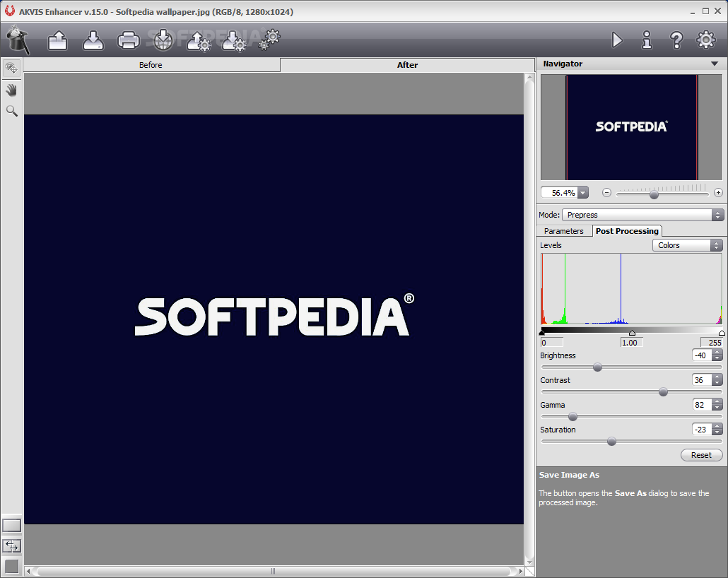This screenshot has width=728, height=578.
Task: Click scroll-up arrow of vertical scrollbar
Action: point(529,78)
